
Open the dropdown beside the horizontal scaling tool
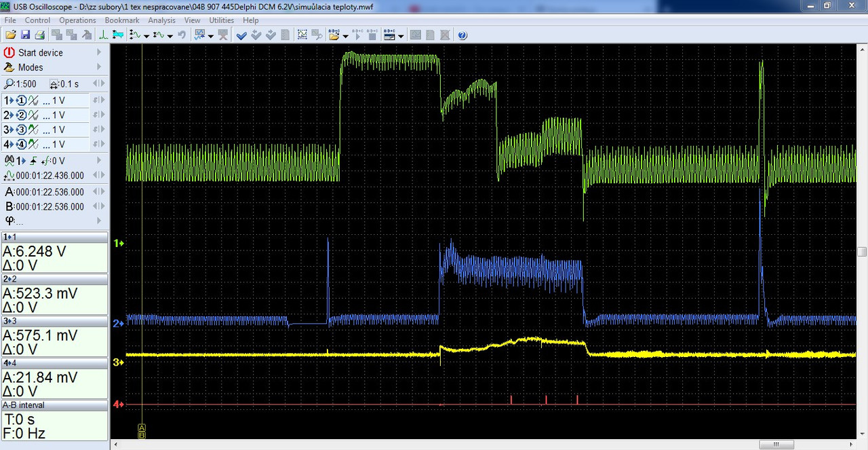(170, 35)
